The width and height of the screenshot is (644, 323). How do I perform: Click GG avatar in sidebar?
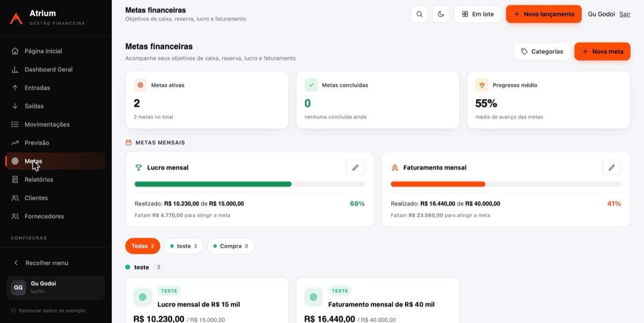pos(18,288)
